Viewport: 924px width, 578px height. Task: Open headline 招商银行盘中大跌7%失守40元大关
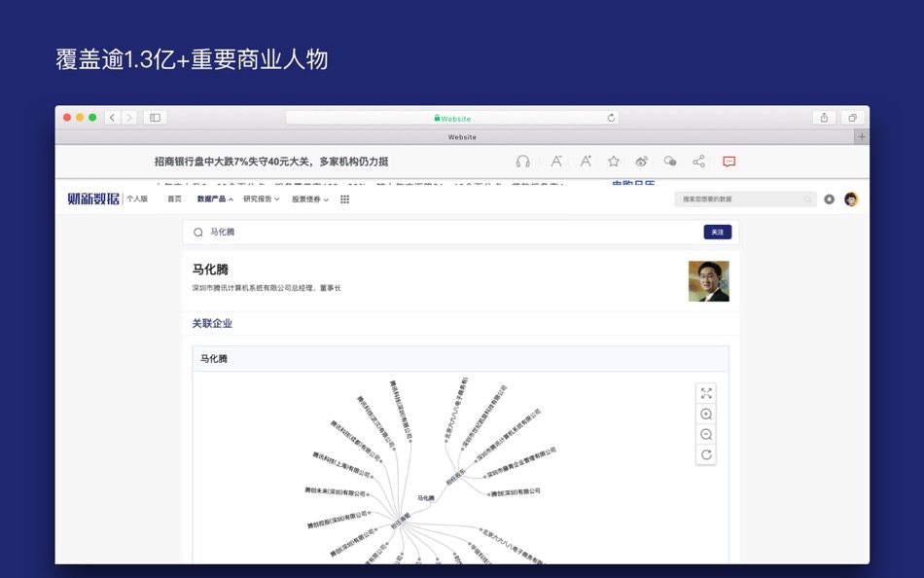click(x=271, y=162)
